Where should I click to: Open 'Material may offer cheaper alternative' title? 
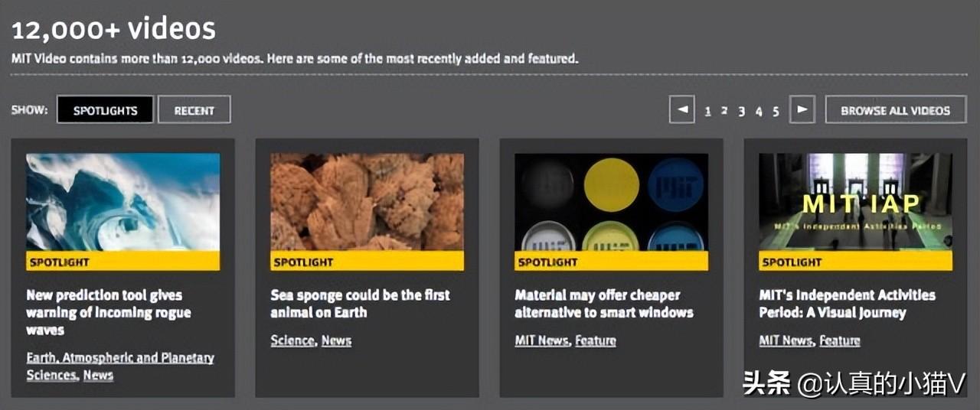pos(604,304)
